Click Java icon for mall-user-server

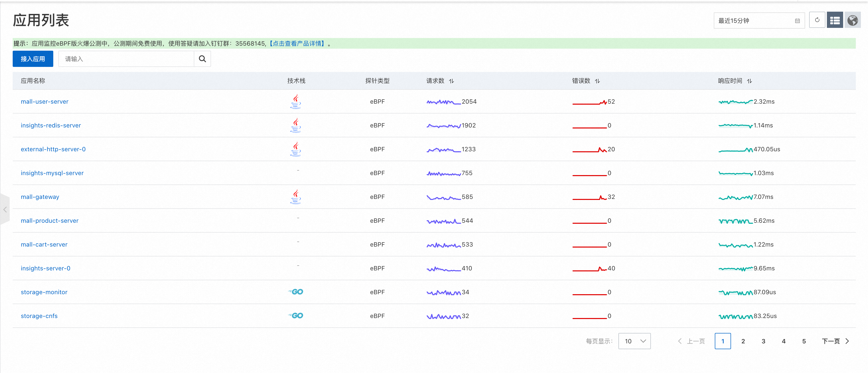296,101
